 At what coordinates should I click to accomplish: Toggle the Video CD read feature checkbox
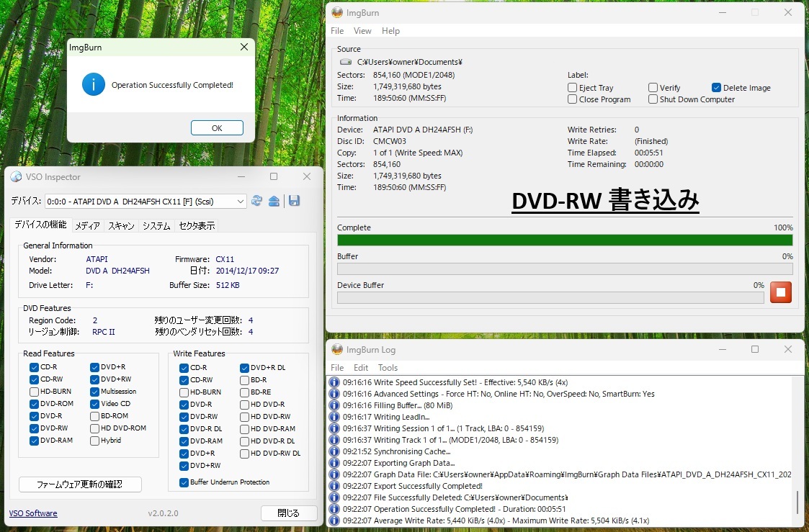tap(94, 404)
